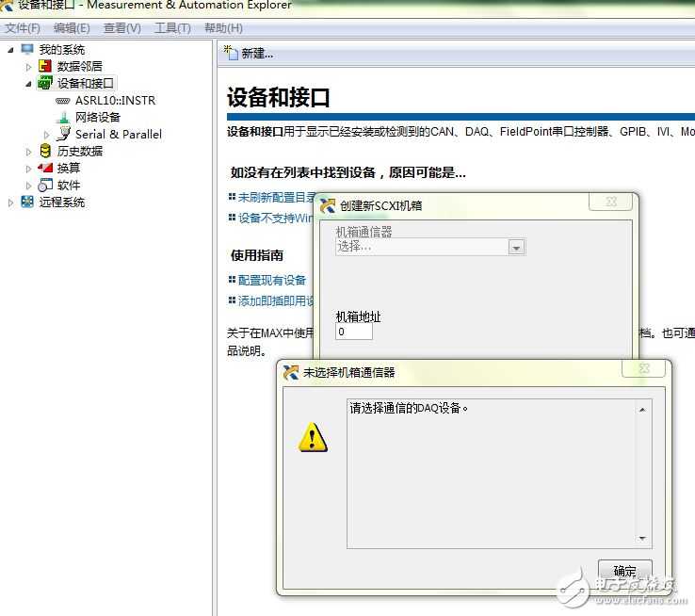Click the 新建 new document icon

click(x=231, y=53)
